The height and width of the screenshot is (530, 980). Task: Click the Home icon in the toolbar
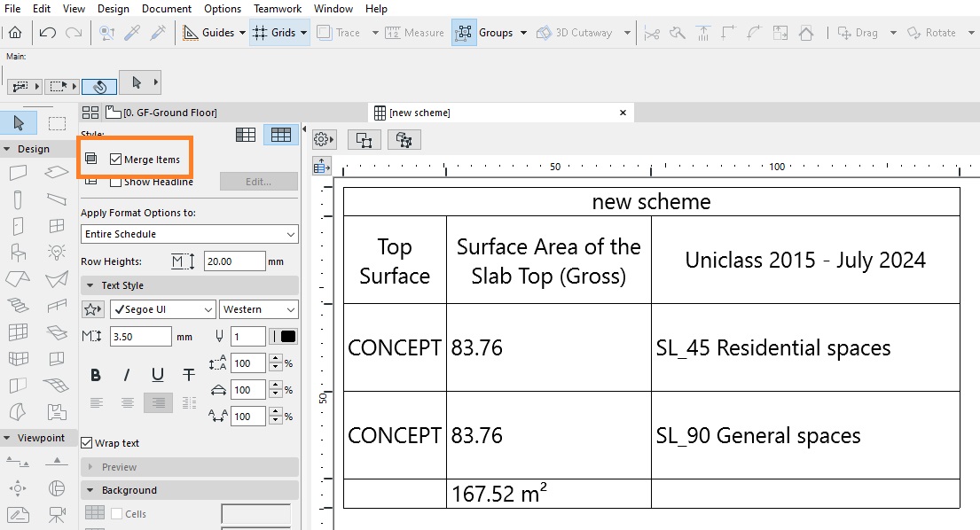(x=15, y=32)
